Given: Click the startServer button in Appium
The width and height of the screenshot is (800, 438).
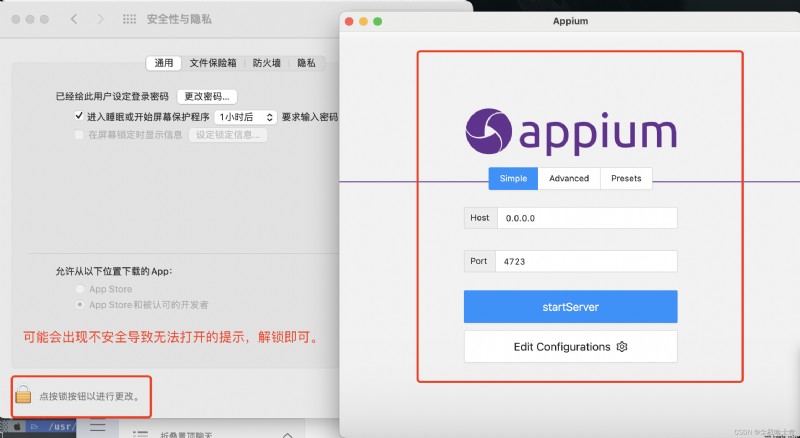Looking at the screenshot, I should click(x=570, y=307).
